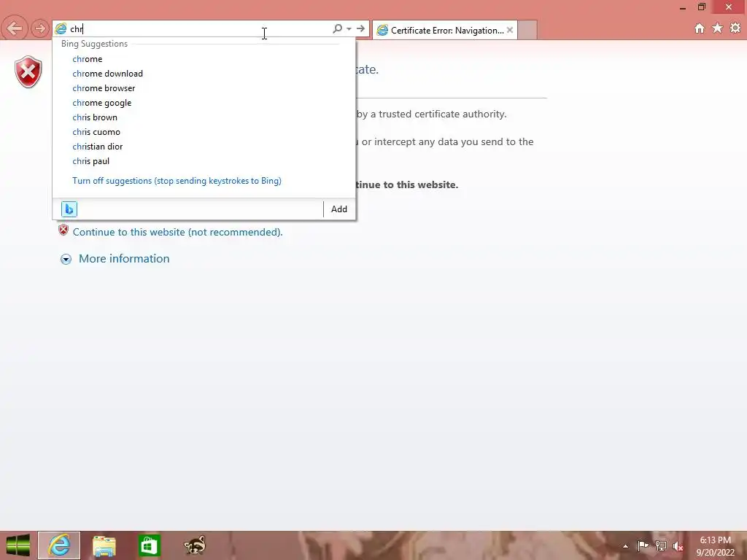Restore down the Internet Explorer window
The width and height of the screenshot is (747, 560).
[702, 7]
